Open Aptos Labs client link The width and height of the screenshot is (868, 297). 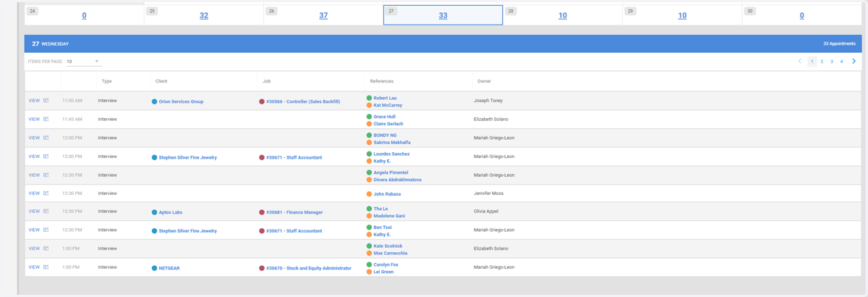coord(171,212)
